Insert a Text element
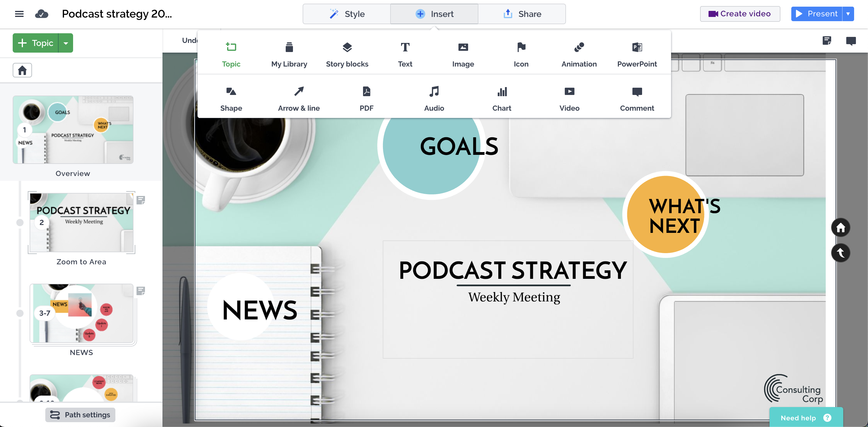Screen dimensions: 868x427 [x=405, y=54]
